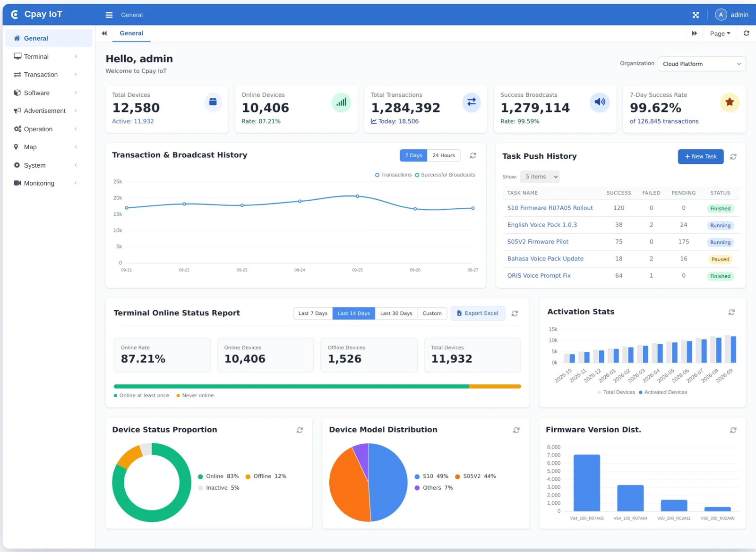Click the 7-Day Success Rate star icon
Image resolution: width=756 pixels, height=552 pixels.
click(730, 102)
